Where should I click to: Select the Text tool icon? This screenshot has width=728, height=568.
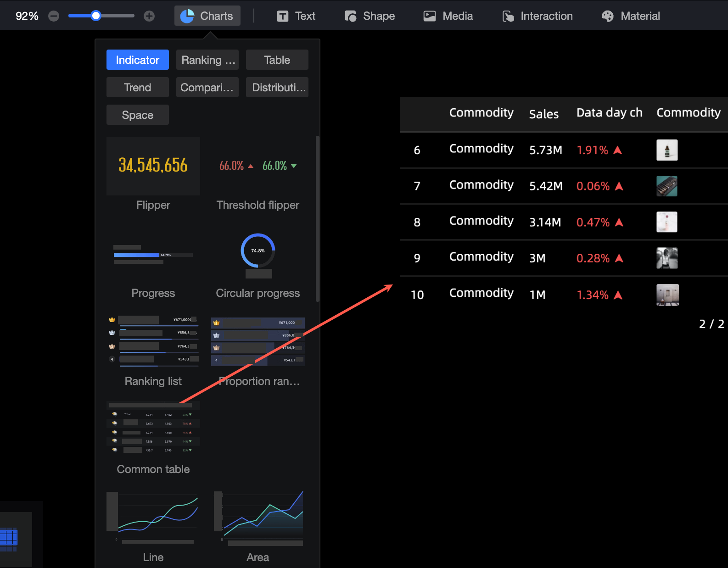pyautogui.click(x=283, y=16)
